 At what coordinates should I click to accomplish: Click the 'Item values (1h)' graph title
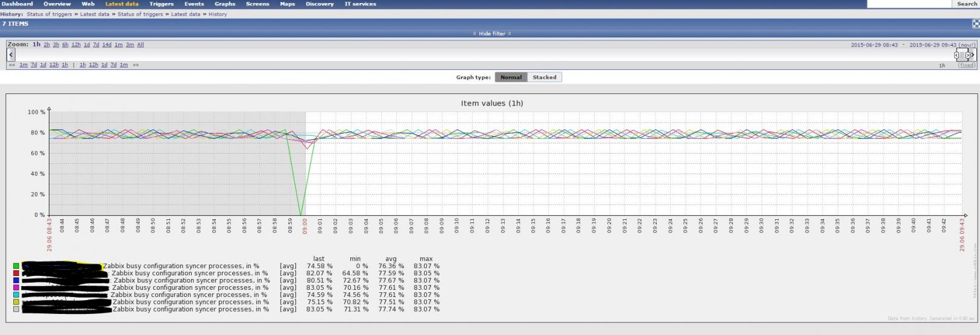click(x=492, y=103)
